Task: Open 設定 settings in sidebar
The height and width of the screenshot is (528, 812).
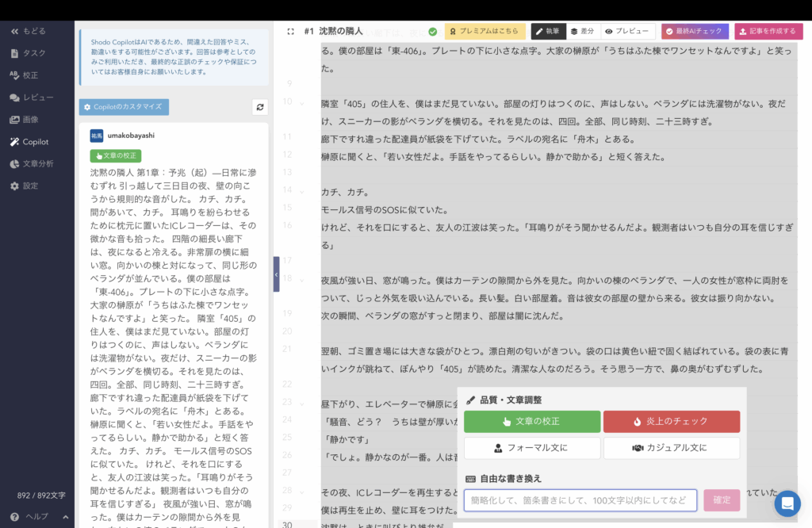Action: 25,186
